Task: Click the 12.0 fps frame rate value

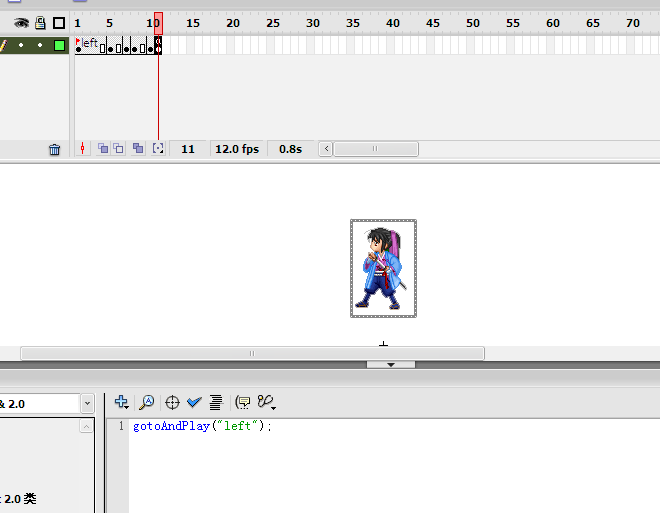Action: (237, 149)
